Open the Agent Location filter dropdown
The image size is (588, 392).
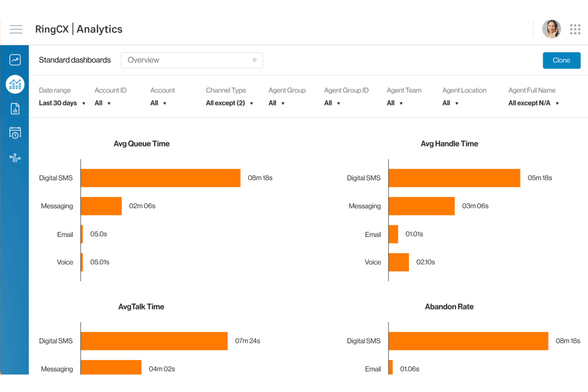(x=451, y=103)
